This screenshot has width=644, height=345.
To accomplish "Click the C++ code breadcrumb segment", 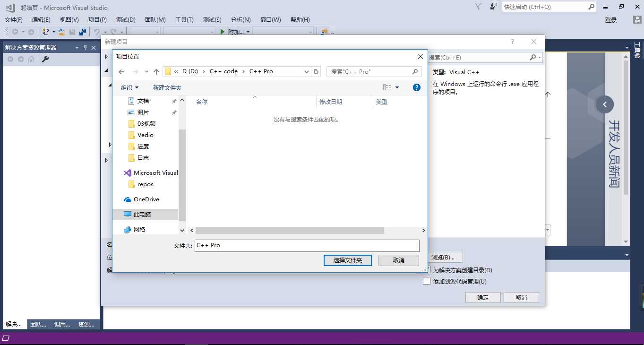I will pos(223,71).
